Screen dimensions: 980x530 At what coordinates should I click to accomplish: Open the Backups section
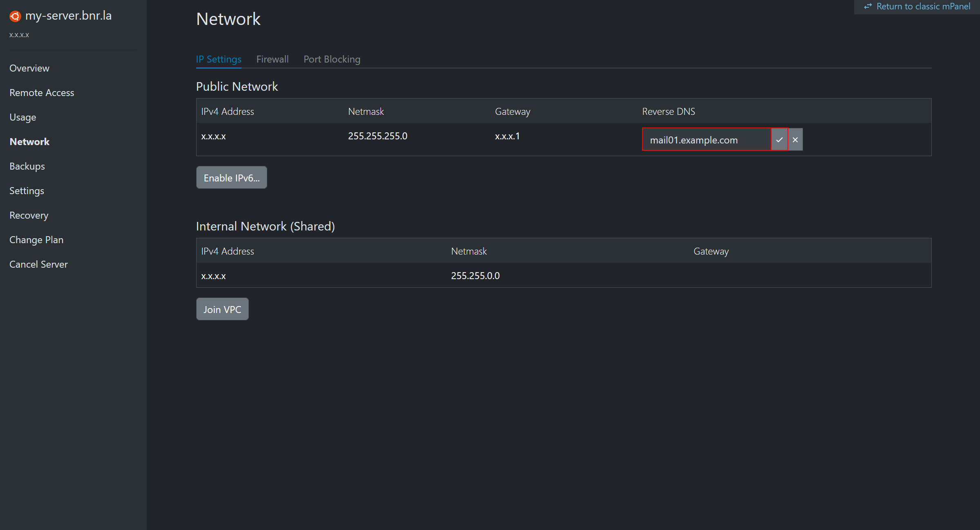pos(27,166)
